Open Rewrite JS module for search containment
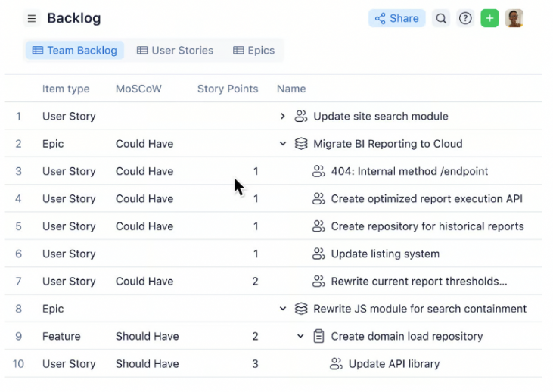Image resolution: width=553 pixels, height=392 pixels. (x=420, y=309)
